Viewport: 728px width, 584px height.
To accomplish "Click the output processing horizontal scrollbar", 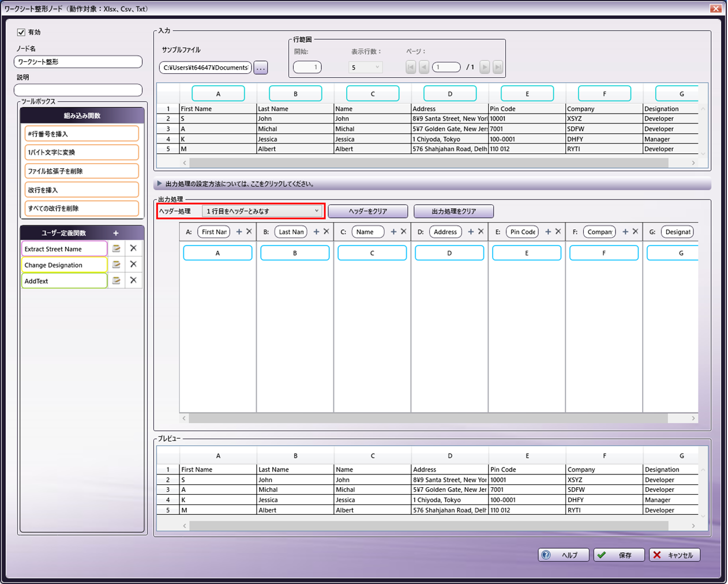I will click(429, 419).
